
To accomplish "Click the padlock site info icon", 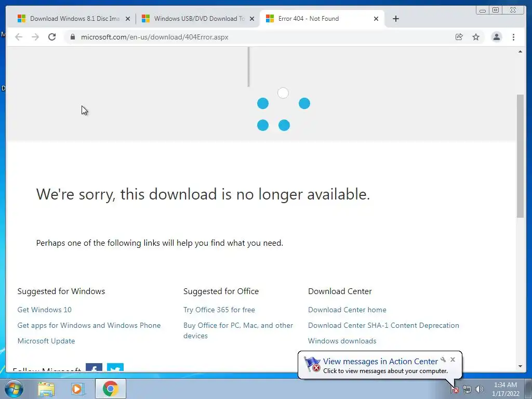I will [72, 37].
